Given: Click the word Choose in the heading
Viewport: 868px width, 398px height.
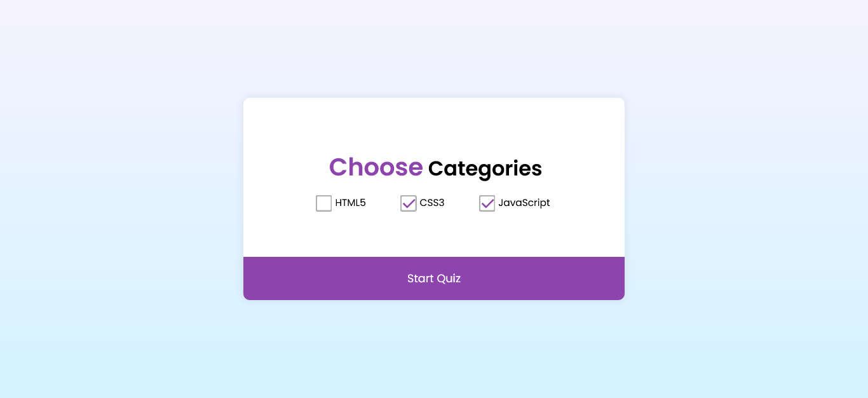Looking at the screenshot, I should pyautogui.click(x=375, y=167).
